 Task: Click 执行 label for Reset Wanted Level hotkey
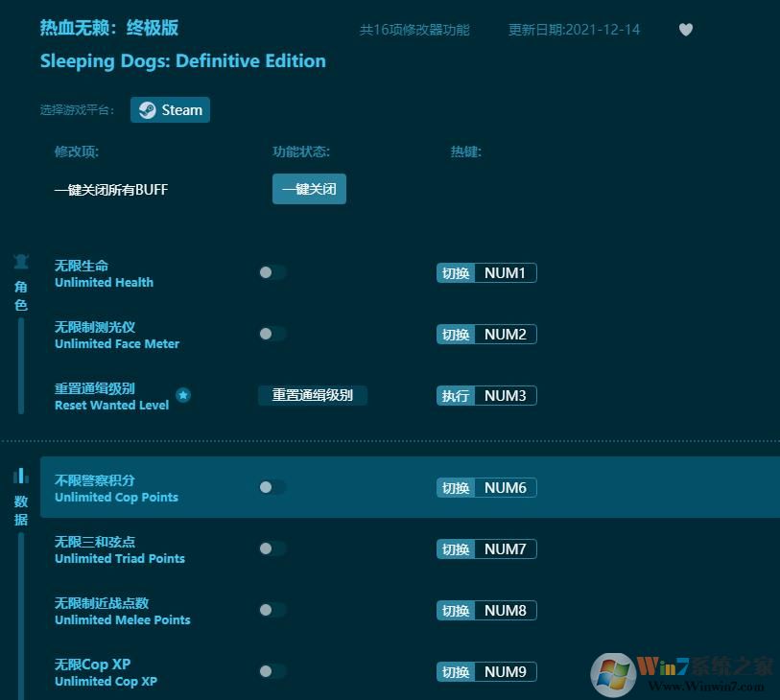tap(456, 396)
